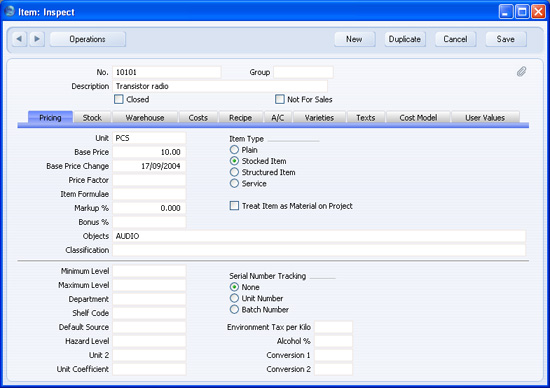Viewport: 550px width, 388px height.
Task: Click the Unit 2 field
Action: coord(149,355)
